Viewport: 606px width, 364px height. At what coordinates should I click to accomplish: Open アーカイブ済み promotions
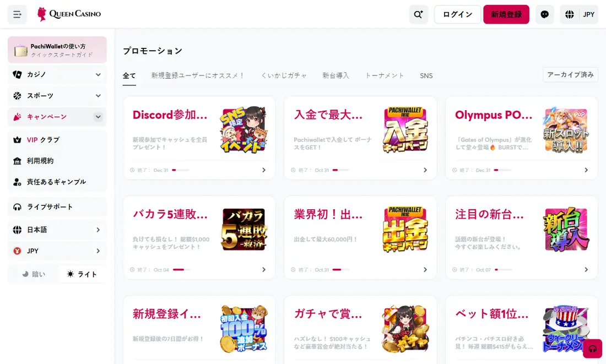[x=570, y=74]
